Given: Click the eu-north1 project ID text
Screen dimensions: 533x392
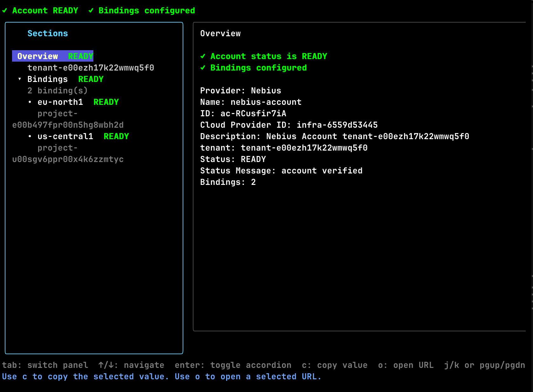Looking at the screenshot, I should click(68, 125).
